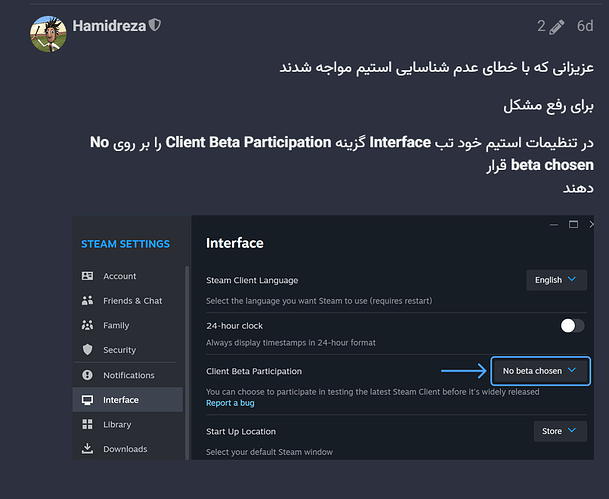Open the Store start up location dropdown
Screen dimensions: 609x499
pyautogui.click(x=560, y=431)
